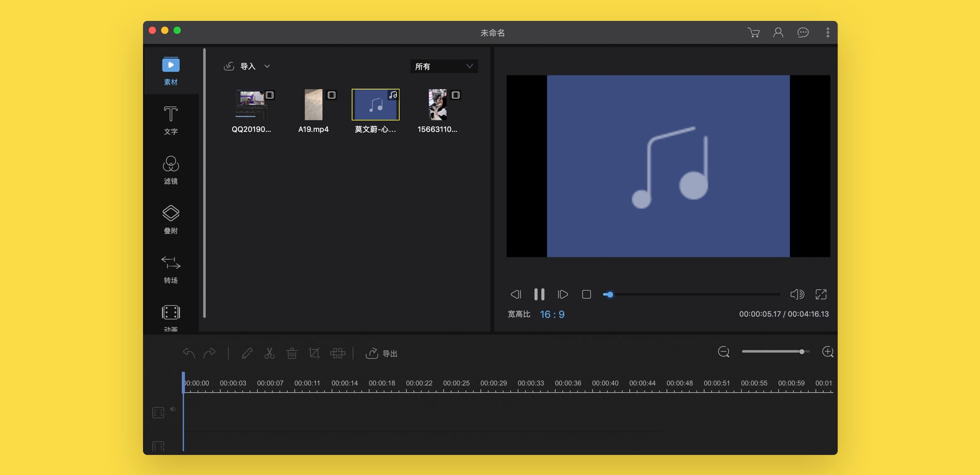This screenshot has width=980, height=475.
Task: Click the timeline zoom slider
Action: coord(776,352)
